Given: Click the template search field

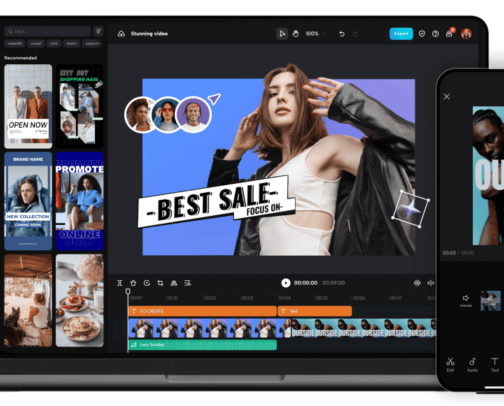Looking at the screenshot, I should pyautogui.click(x=48, y=31).
